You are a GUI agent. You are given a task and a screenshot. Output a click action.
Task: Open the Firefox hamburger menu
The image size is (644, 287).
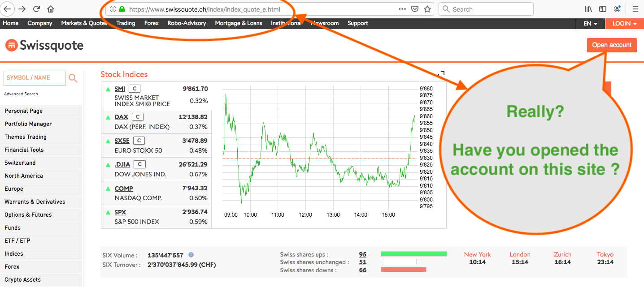tap(635, 9)
